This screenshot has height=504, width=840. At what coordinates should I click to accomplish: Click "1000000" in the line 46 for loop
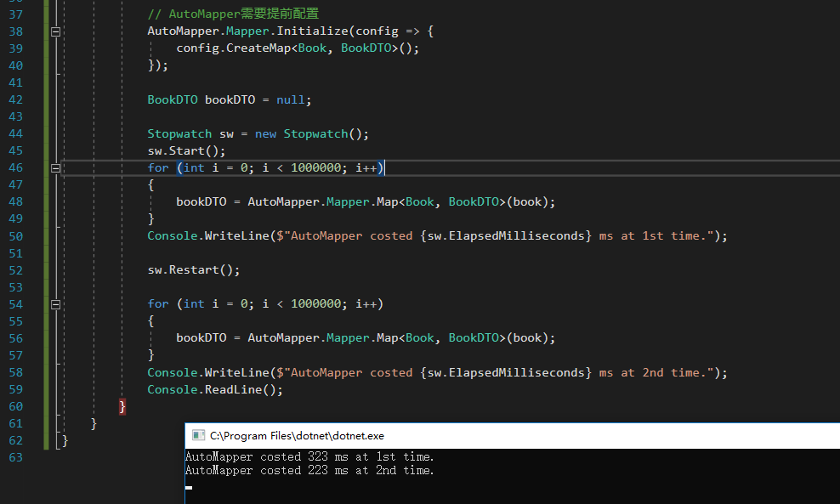coord(315,167)
